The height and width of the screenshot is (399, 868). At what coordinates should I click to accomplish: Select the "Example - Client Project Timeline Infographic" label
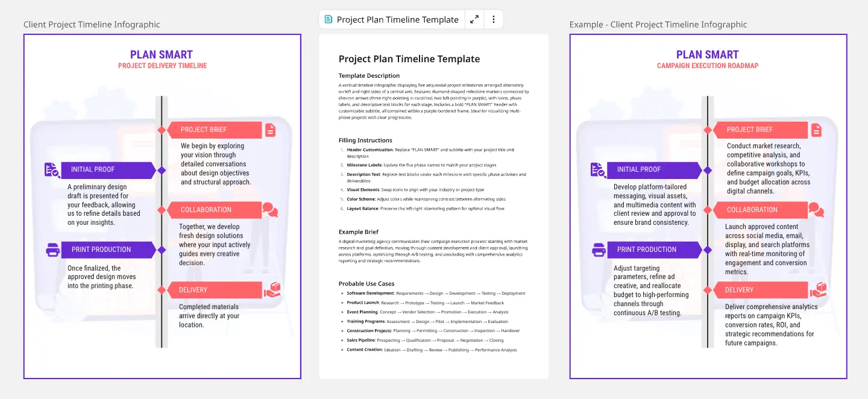point(658,25)
